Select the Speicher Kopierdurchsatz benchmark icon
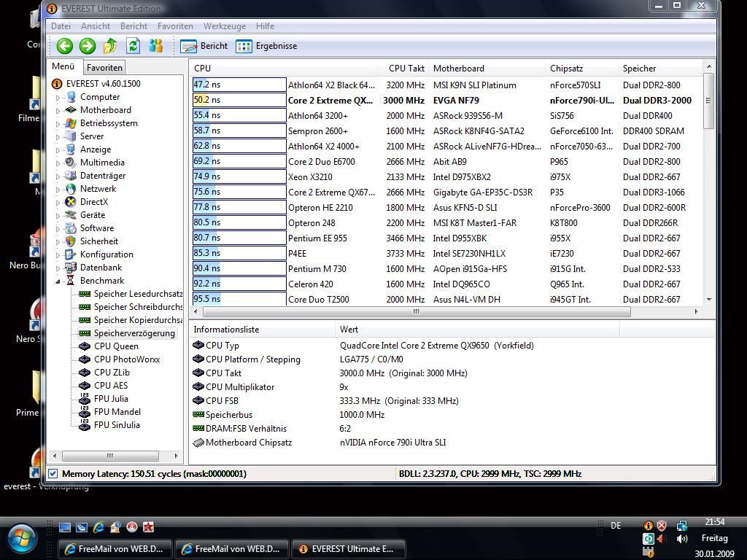Image resolution: width=747 pixels, height=560 pixels. 85,320
